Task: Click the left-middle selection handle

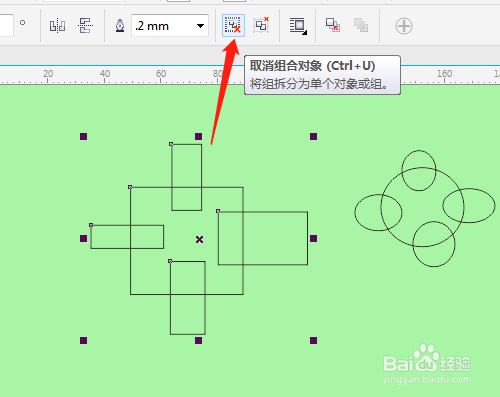Action: point(83,238)
